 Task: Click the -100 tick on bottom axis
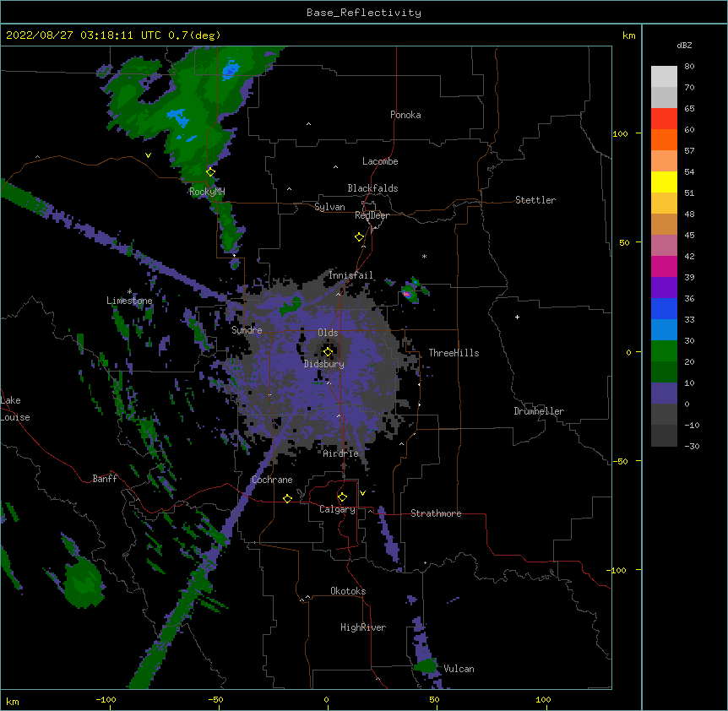coord(106,699)
